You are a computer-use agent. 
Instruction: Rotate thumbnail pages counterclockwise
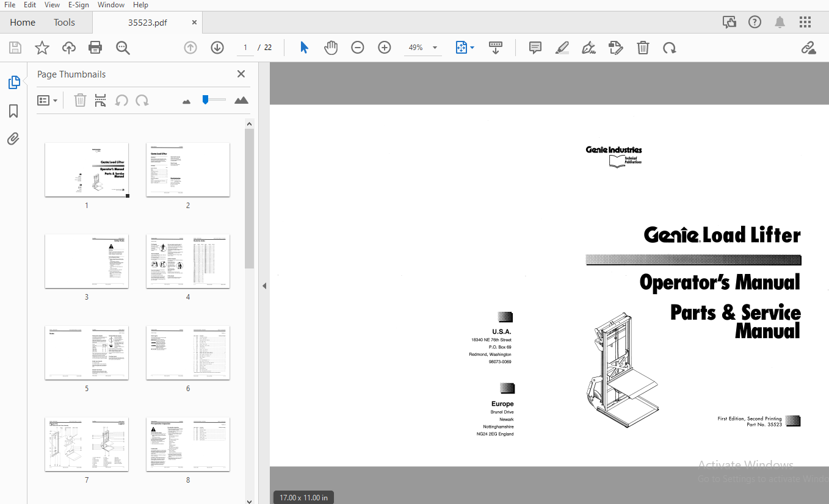(121, 100)
